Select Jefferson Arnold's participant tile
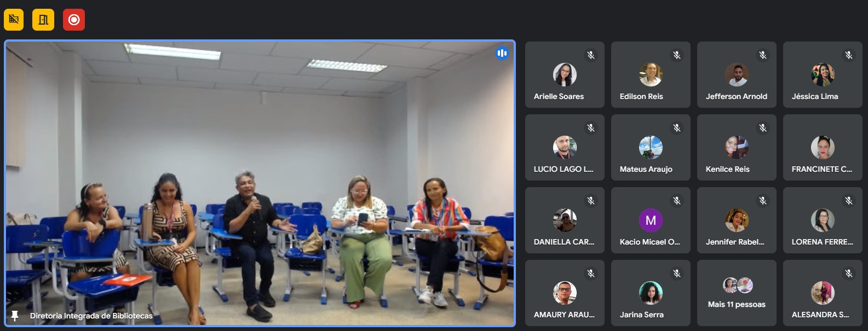 coord(737,75)
